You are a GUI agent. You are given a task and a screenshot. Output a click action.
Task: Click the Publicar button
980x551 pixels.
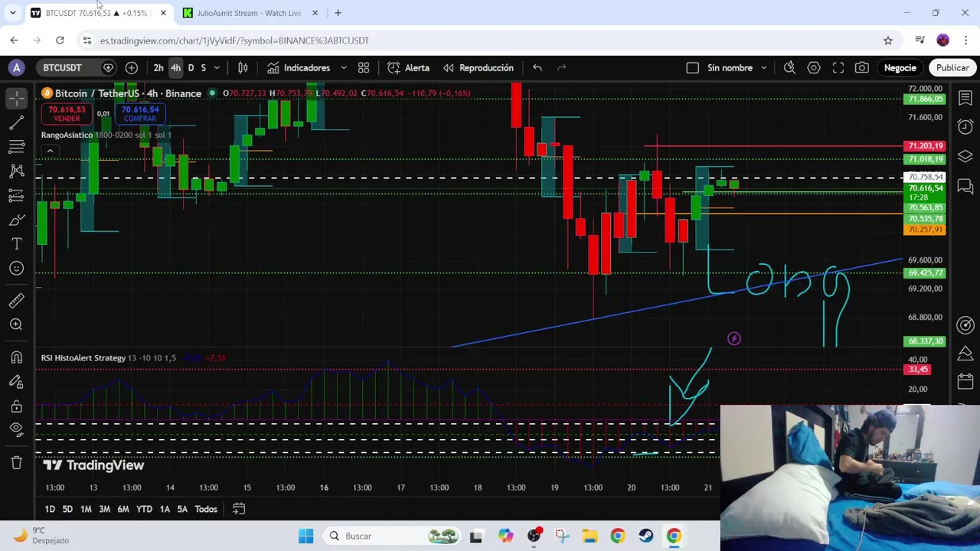coord(952,68)
